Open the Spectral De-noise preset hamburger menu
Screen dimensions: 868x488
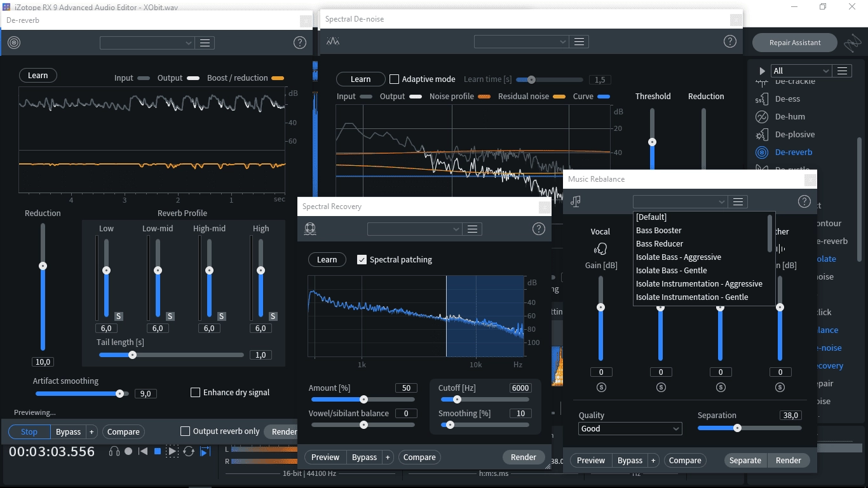579,41
